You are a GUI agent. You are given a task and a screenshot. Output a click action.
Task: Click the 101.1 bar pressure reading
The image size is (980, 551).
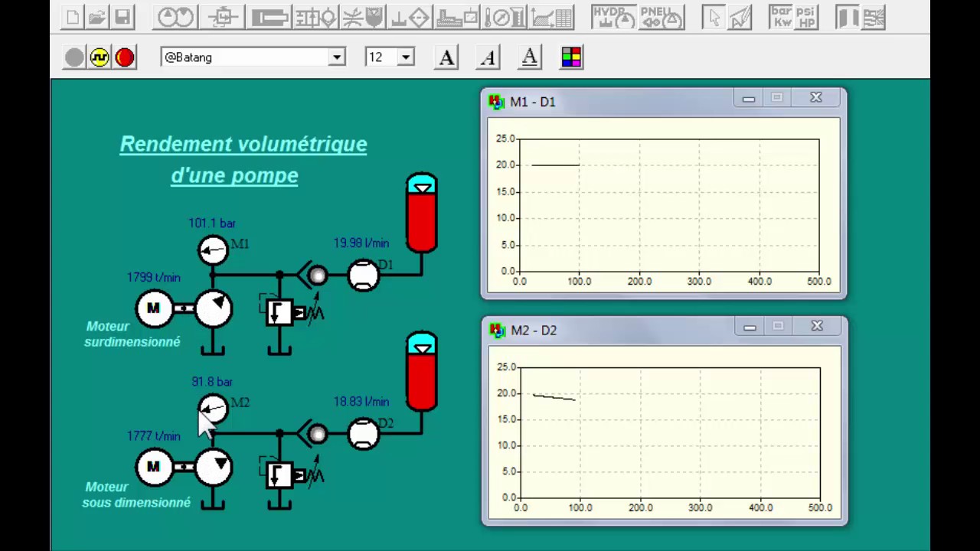tap(212, 223)
